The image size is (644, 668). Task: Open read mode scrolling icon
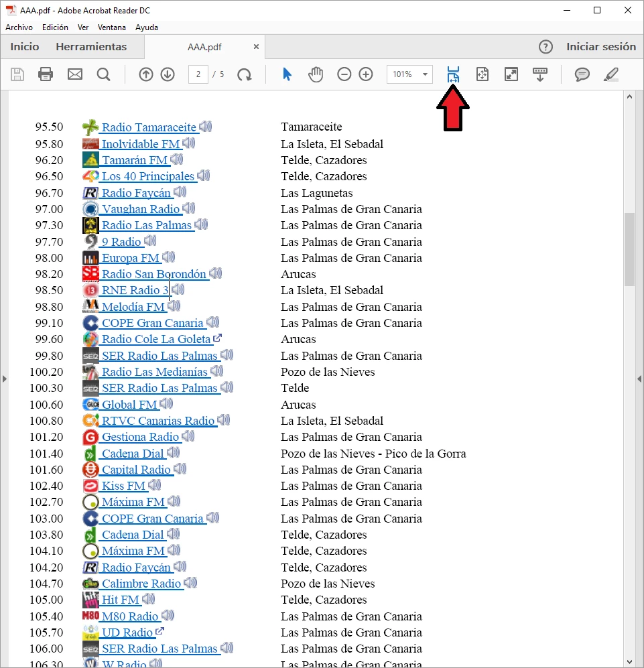(x=540, y=74)
